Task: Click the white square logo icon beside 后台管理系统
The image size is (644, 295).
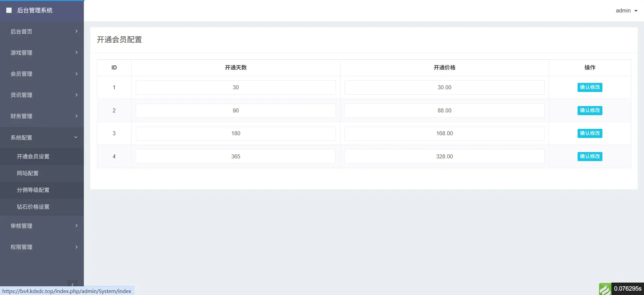Action: coord(9,10)
